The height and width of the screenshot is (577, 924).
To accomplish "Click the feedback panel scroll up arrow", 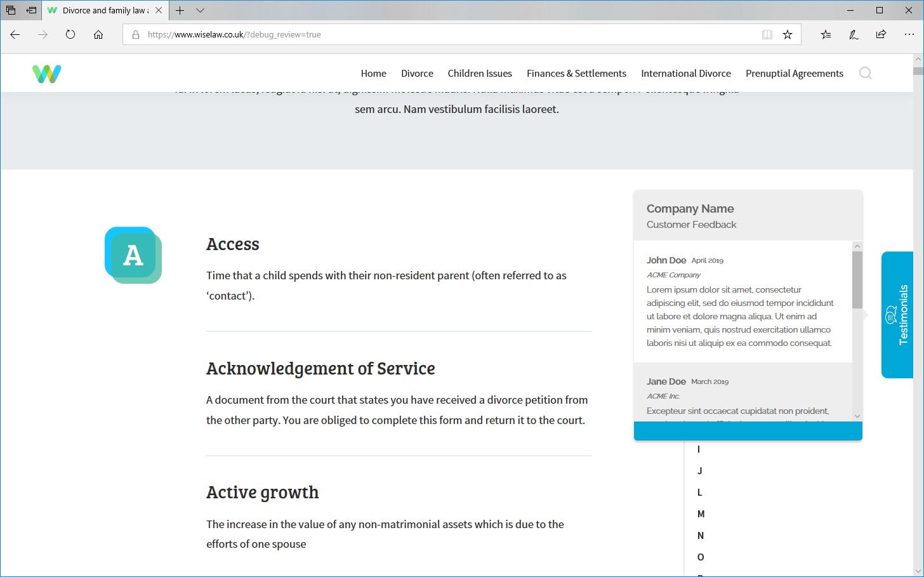I will pos(857,246).
